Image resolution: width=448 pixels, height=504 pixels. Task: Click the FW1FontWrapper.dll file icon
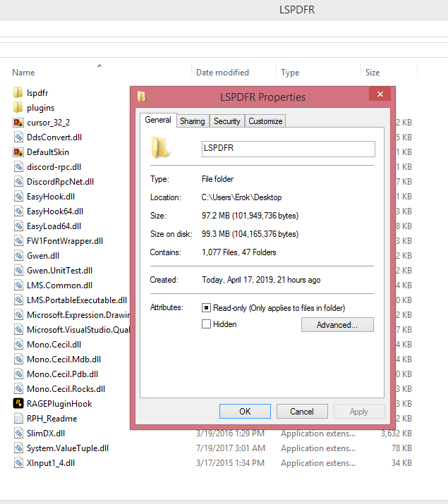(18, 241)
